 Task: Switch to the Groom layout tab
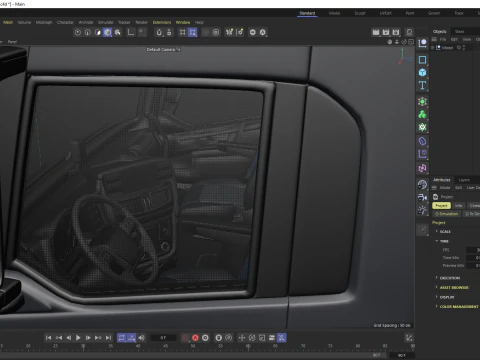[x=434, y=13]
